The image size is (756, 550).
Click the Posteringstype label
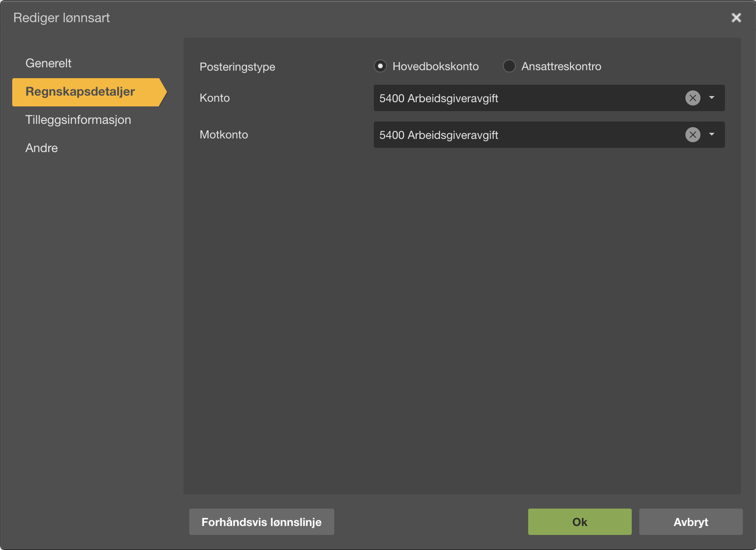237,67
